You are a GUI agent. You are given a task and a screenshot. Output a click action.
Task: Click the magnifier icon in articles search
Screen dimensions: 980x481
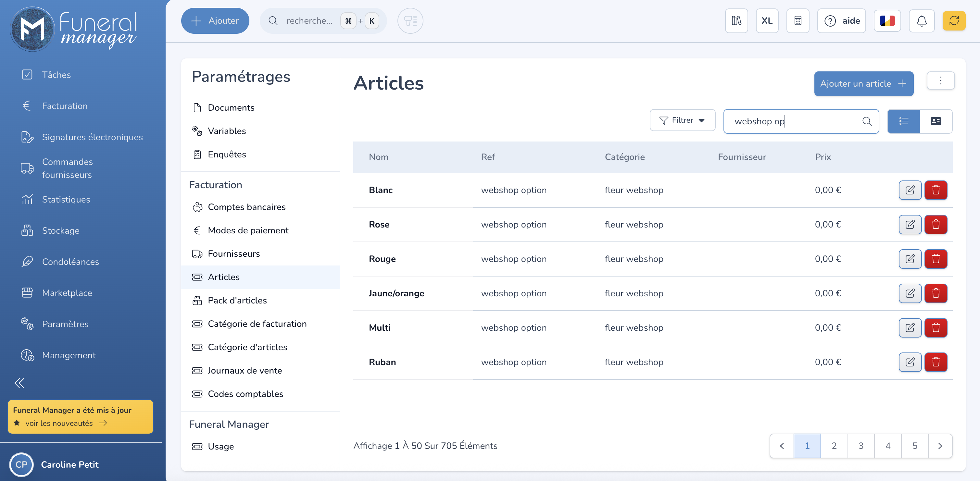(x=867, y=121)
